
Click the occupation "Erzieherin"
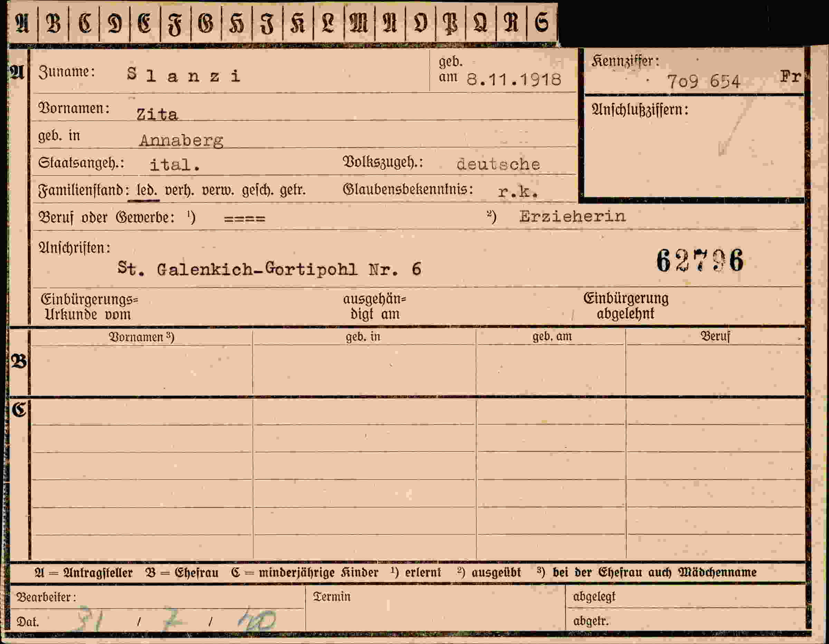572,216
